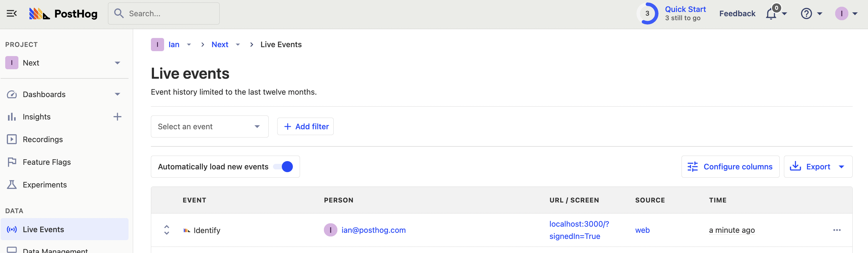Image resolution: width=868 pixels, height=253 pixels.
Task: Open the user avatar menu top right
Action: point(841,14)
